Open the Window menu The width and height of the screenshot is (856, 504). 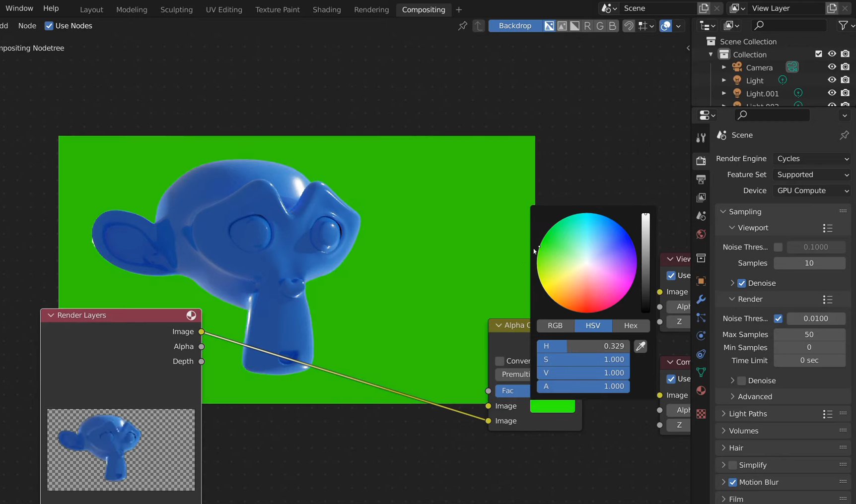(19, 8)
